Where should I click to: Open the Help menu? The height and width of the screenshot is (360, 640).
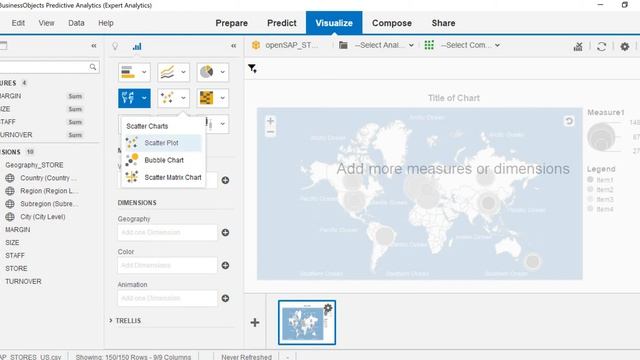pos(106,23)
